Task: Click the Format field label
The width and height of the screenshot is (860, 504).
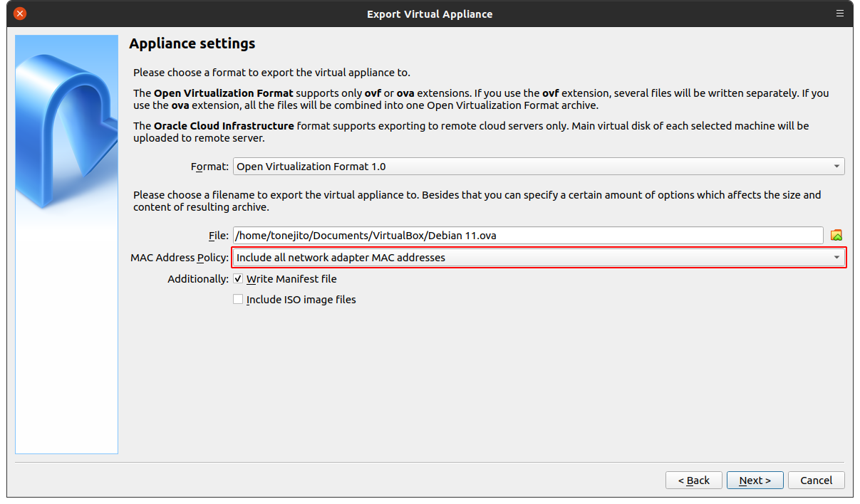Action: [x=209, y=167]
